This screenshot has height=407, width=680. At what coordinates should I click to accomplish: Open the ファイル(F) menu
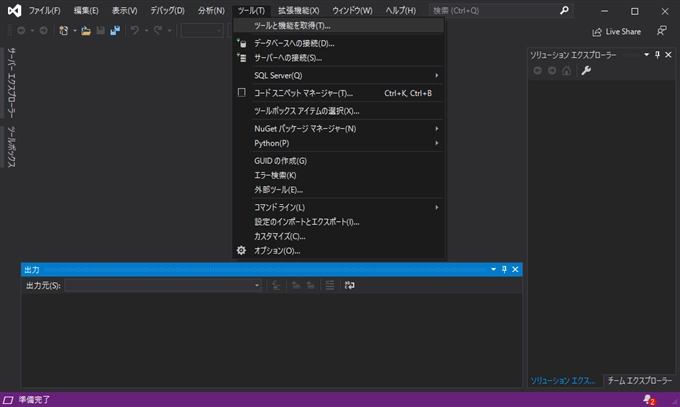[x=45, y=10]
